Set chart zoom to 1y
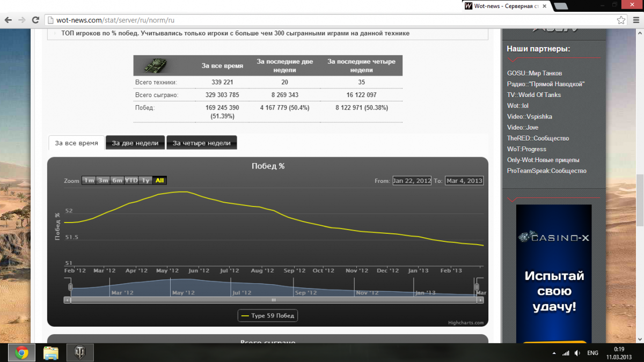The image size is (644, 362). 145,181
